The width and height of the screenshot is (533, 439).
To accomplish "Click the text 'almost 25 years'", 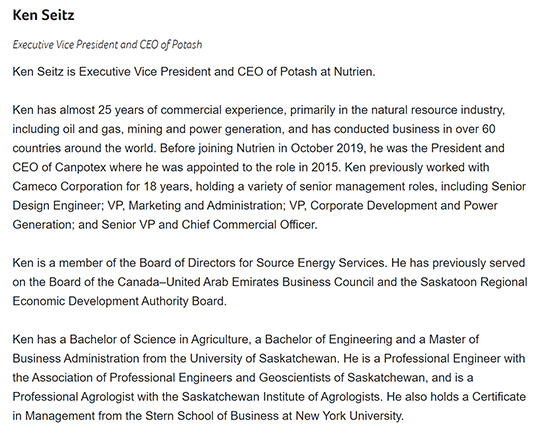I will pos(100,110).
